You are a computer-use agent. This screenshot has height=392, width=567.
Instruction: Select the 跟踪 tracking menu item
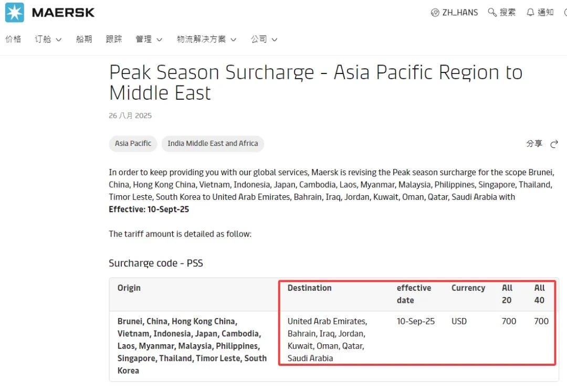click(x=114, y=39)
